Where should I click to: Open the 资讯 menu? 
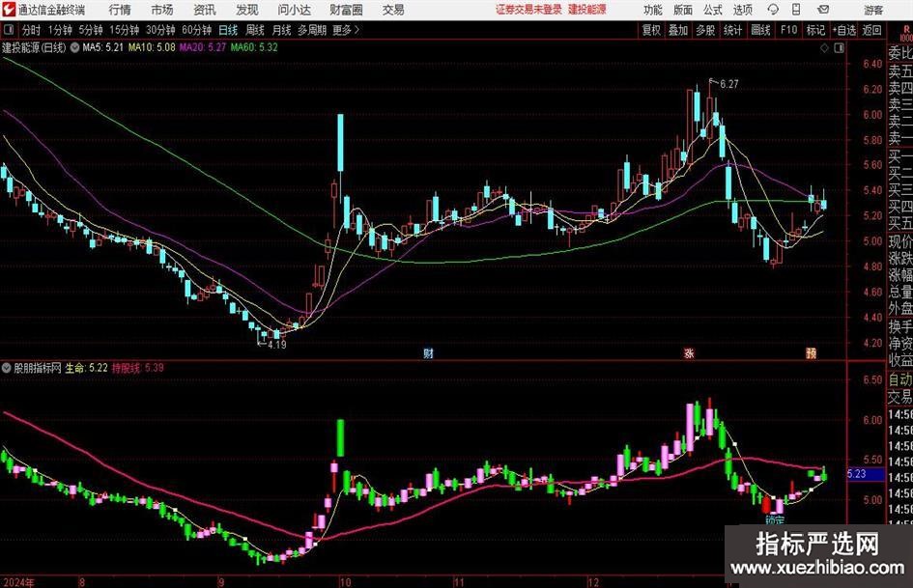pos(205,10)
